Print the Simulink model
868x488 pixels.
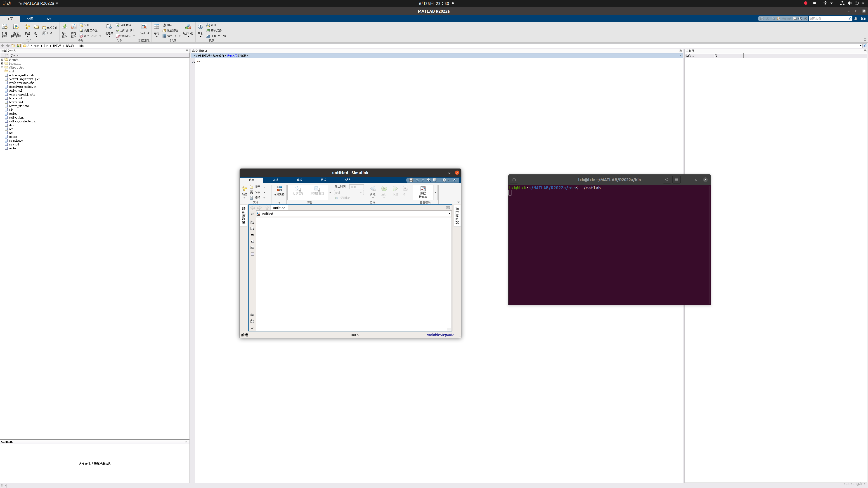(255, 198)
